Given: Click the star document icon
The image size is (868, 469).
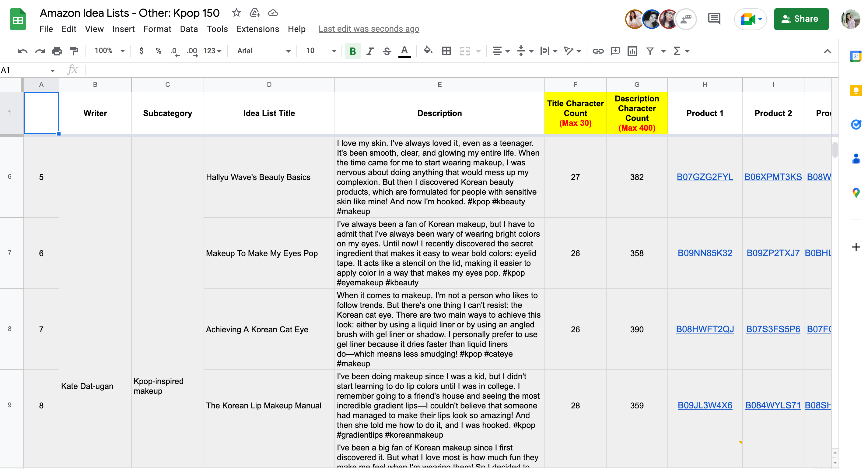Looking at the screenshot, I should coord(236,13).
